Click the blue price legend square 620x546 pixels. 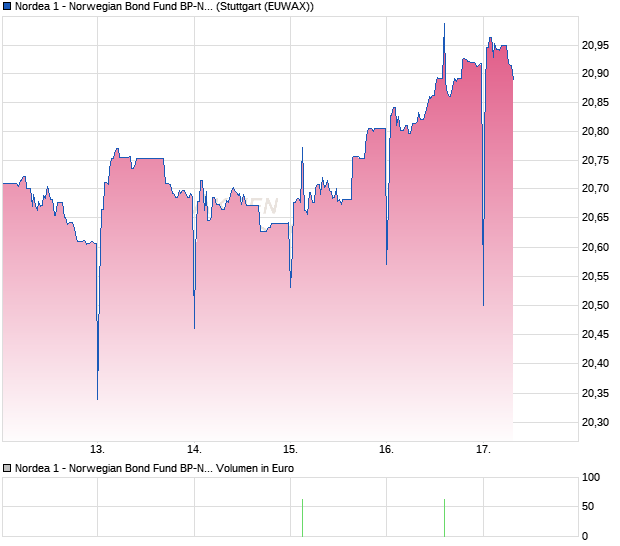click(7, 6)
